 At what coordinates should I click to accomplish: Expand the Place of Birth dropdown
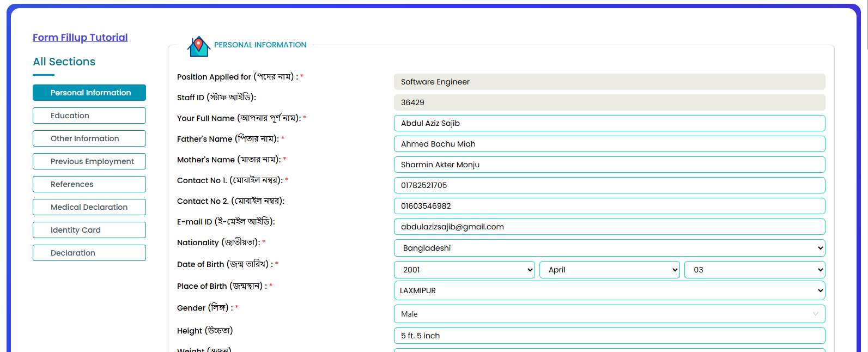coord(609,290)
